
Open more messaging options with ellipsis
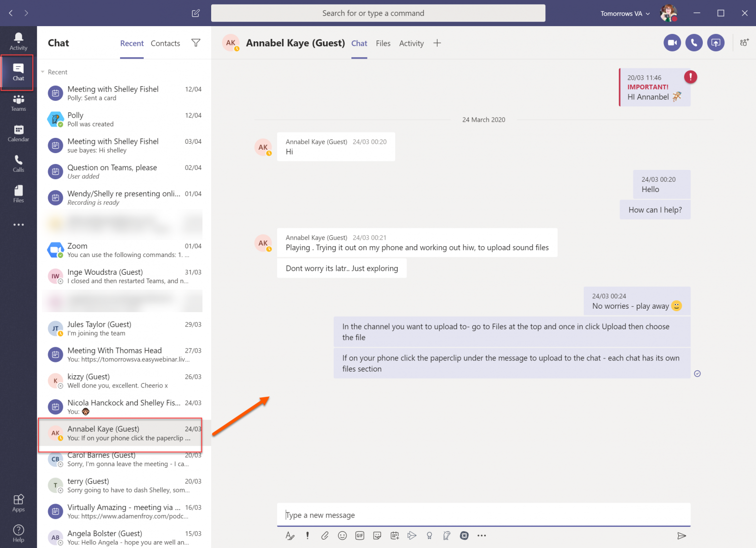[481, 535]
